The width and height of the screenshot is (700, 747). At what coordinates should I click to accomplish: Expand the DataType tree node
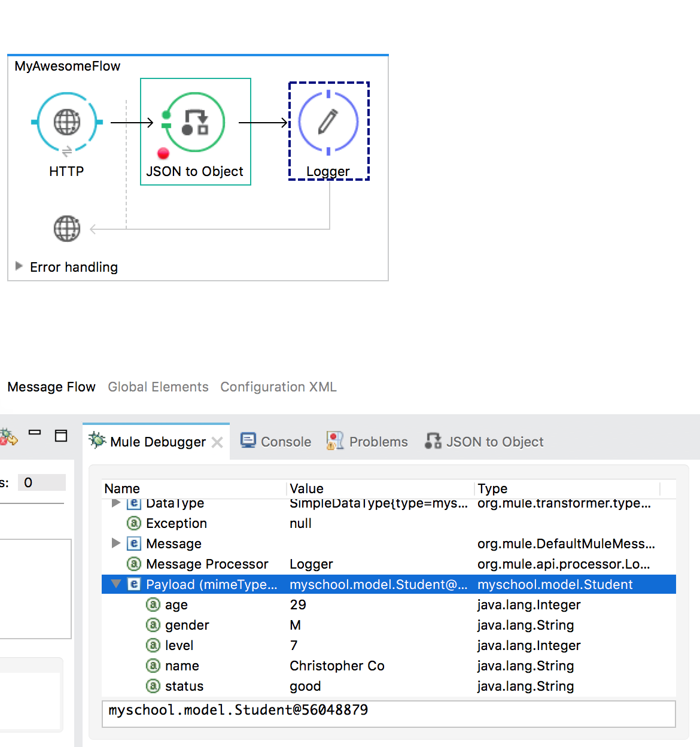[x=116, y=503]
